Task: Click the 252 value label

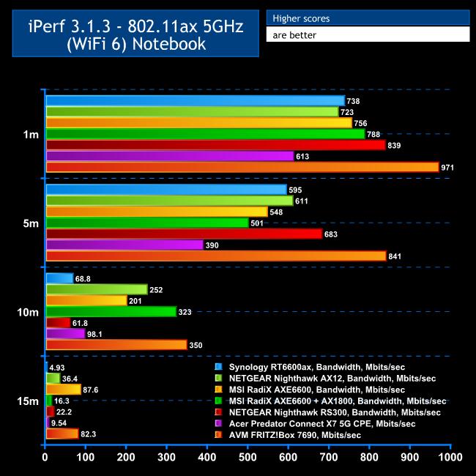Action: tap(156, 290)
